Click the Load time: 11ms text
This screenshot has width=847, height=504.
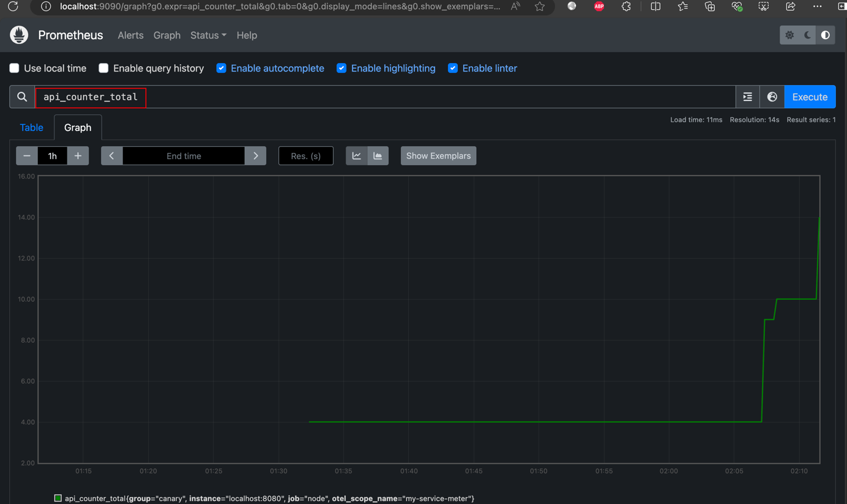tap(696, 120)
